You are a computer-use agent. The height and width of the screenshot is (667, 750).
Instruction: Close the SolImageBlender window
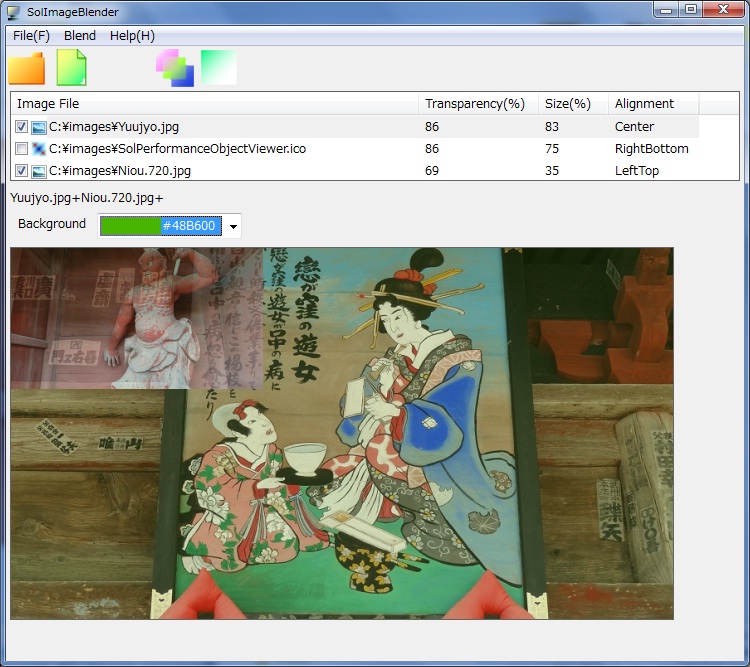tap(723, 10)
